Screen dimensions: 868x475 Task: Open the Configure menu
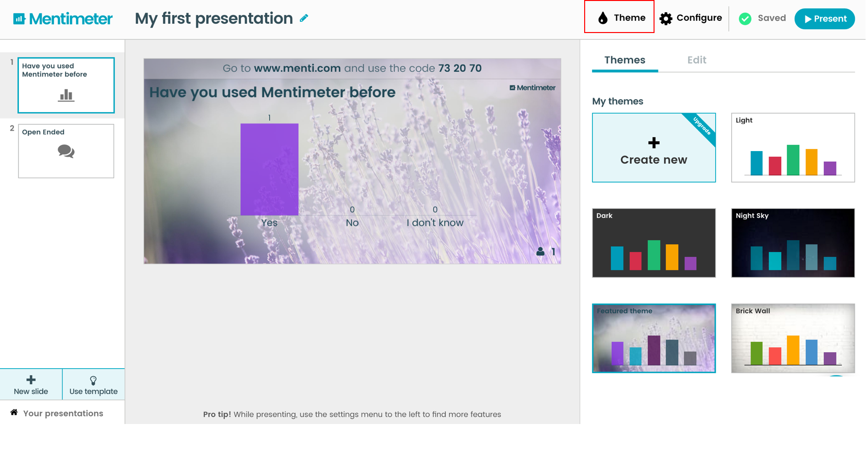point(691,18)
